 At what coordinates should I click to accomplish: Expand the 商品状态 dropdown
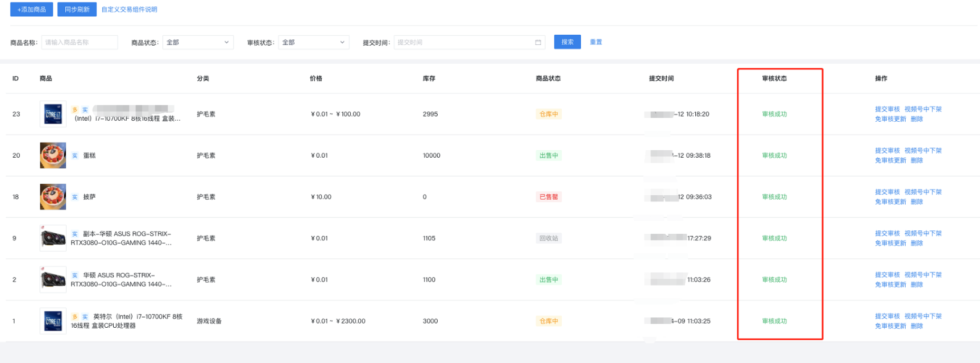tap(198, 43)
